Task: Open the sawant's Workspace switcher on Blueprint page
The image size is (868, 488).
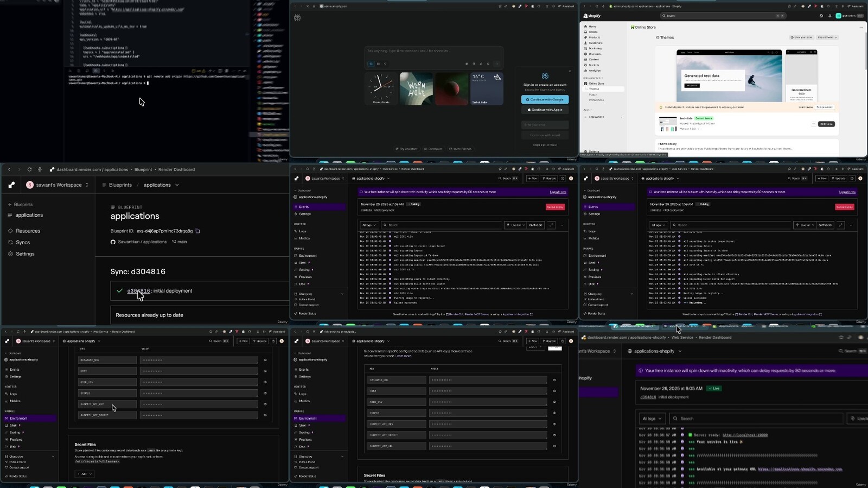Action: pyautogui.click(x=58, y=185)
